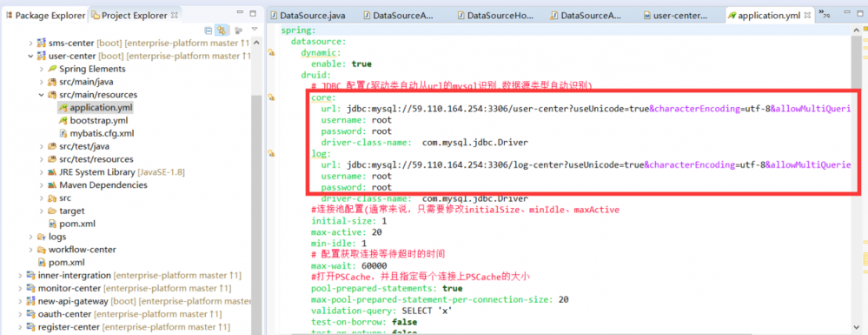Screen dimensions: 868x335
Task: Click warning marker beside 'log:' line
Action: [271, 152]
